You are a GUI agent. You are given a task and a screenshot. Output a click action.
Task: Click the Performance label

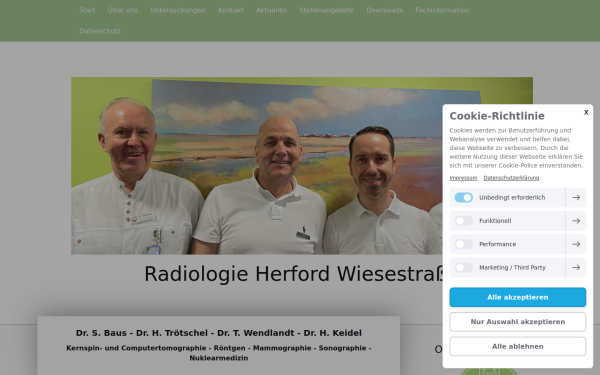[497, 244]
